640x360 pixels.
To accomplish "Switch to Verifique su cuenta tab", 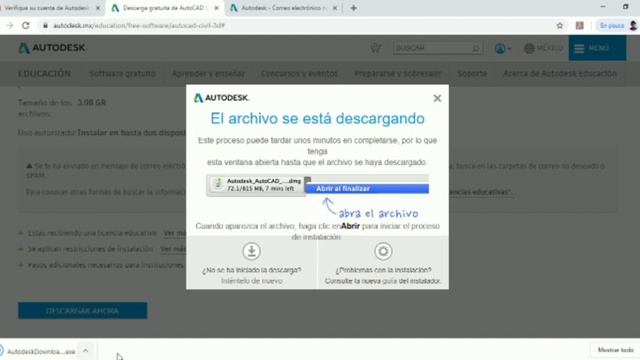I will [x=47, y=8].
